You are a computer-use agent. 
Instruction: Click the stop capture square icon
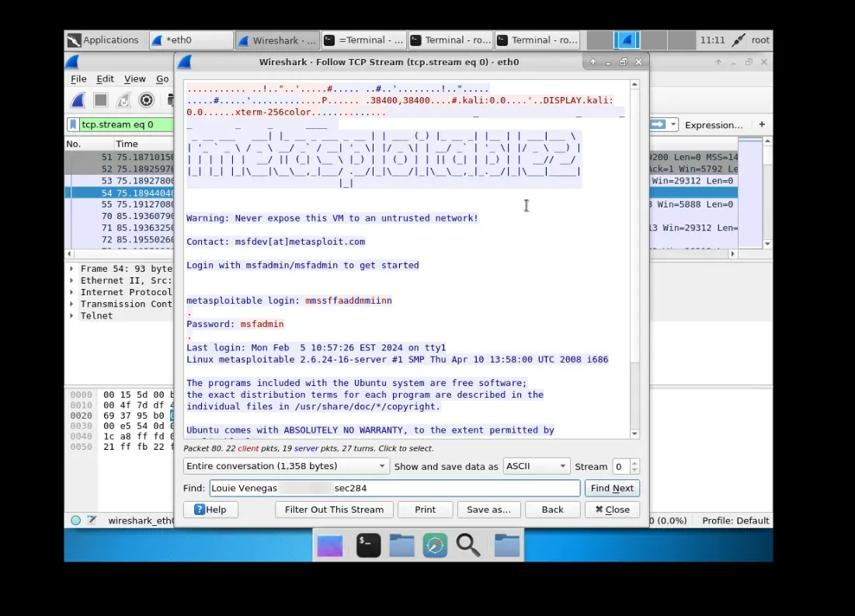click(101, 100)
